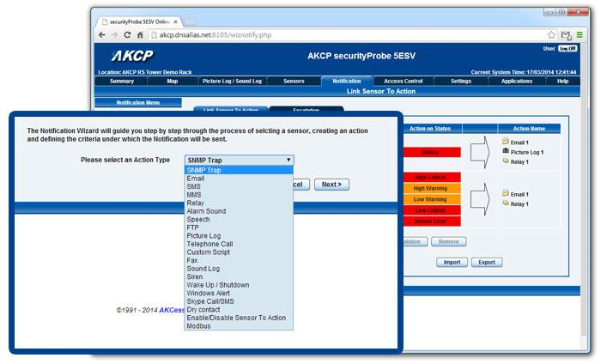Click the browser back arrow
This screenshot has width=601, height=364.
point(102,35)
